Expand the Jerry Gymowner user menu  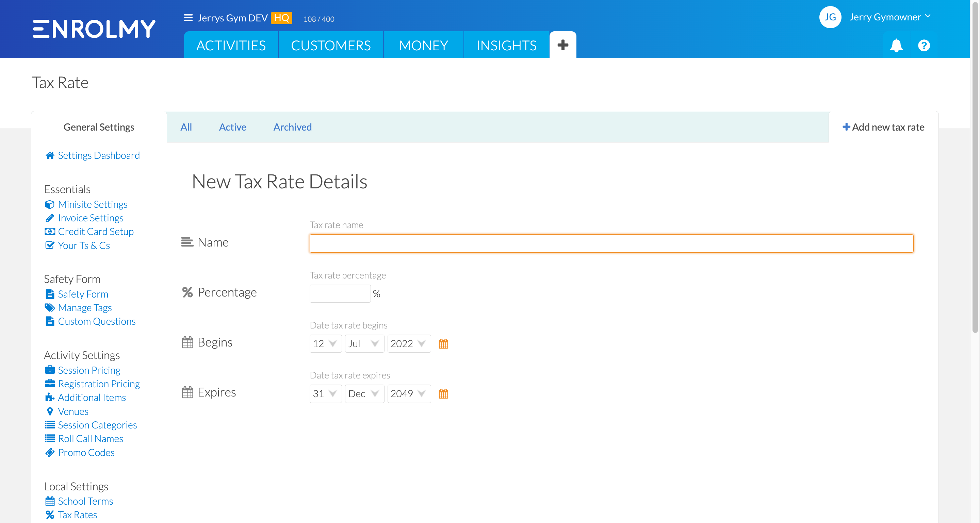coord(890,17)
